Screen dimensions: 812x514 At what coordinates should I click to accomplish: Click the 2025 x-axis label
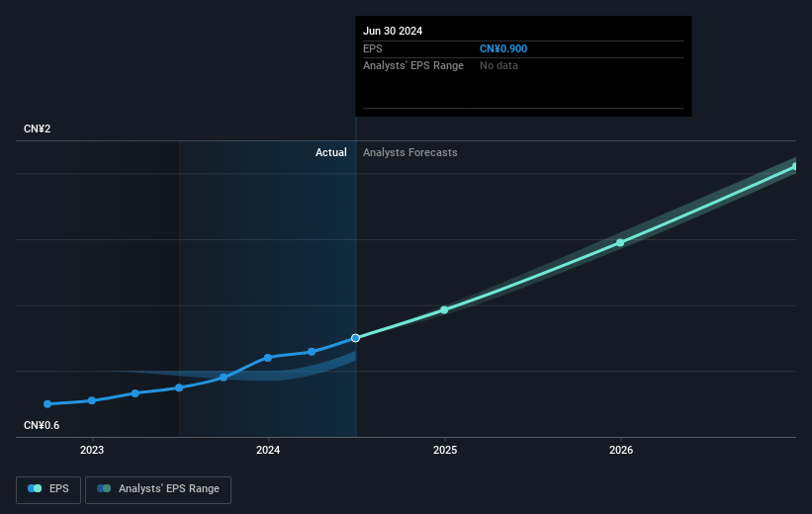[x=445, y=451]
